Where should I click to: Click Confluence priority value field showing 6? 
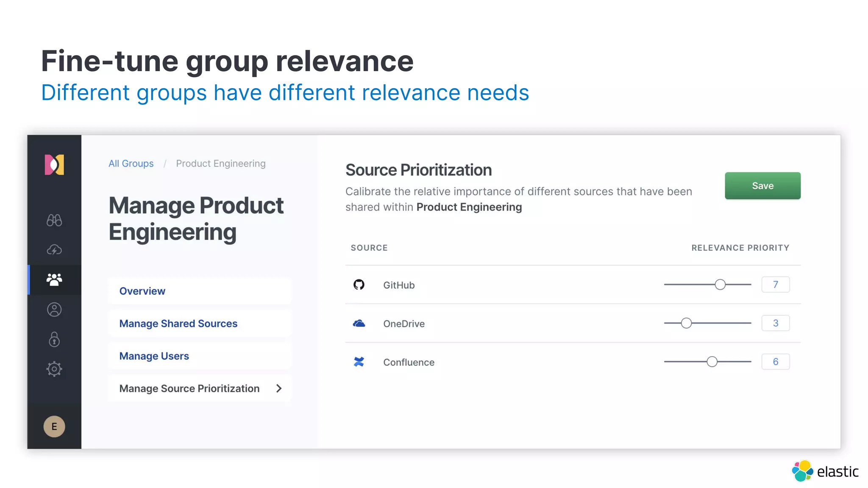pos(776,362)
